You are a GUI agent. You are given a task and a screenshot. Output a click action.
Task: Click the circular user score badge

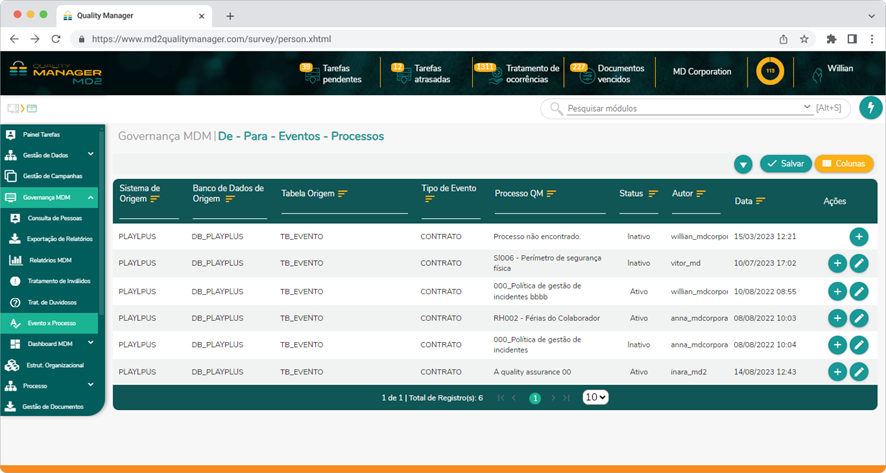[770, 72]
